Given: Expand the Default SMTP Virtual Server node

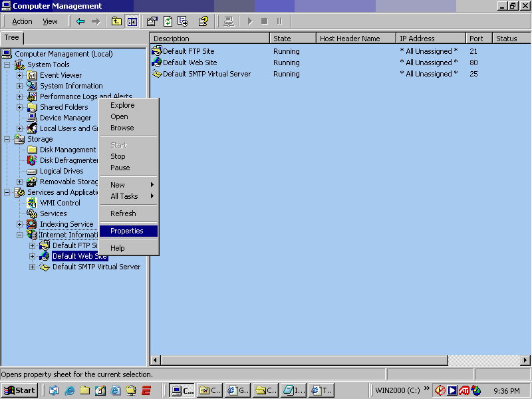Looking at the screenshot, I should (x=32, y=267).
